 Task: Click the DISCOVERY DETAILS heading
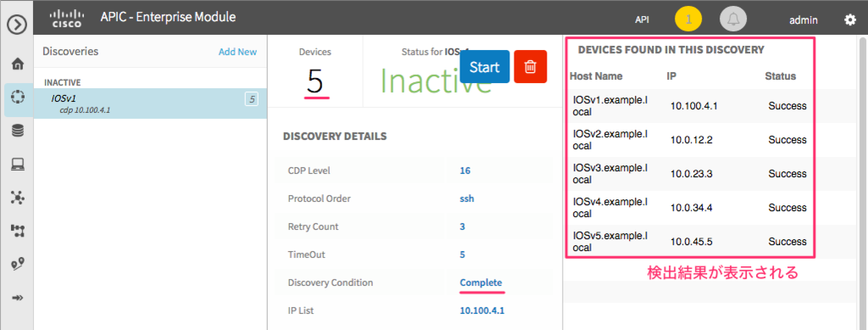[x=335, y=137]
